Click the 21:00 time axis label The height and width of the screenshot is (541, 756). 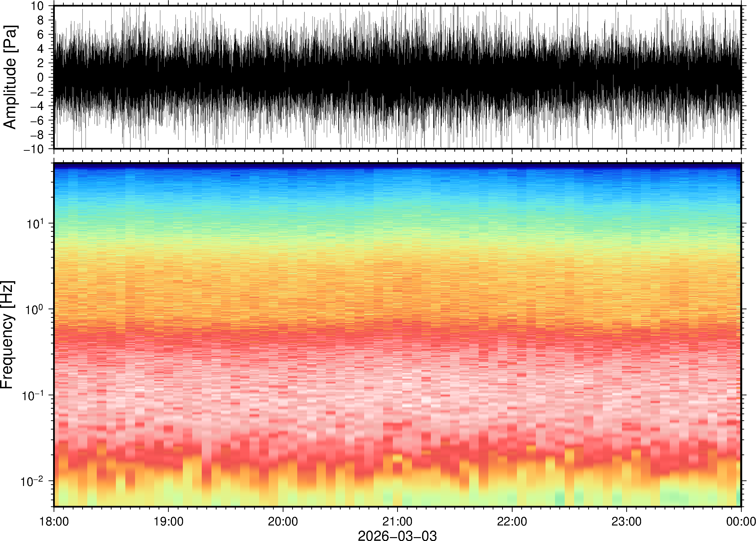397,521
